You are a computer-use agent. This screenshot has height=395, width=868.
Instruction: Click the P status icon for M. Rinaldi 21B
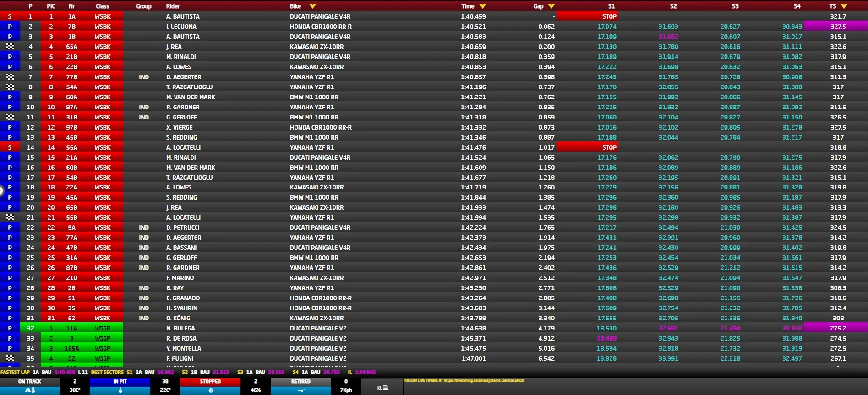pos(10,57)
